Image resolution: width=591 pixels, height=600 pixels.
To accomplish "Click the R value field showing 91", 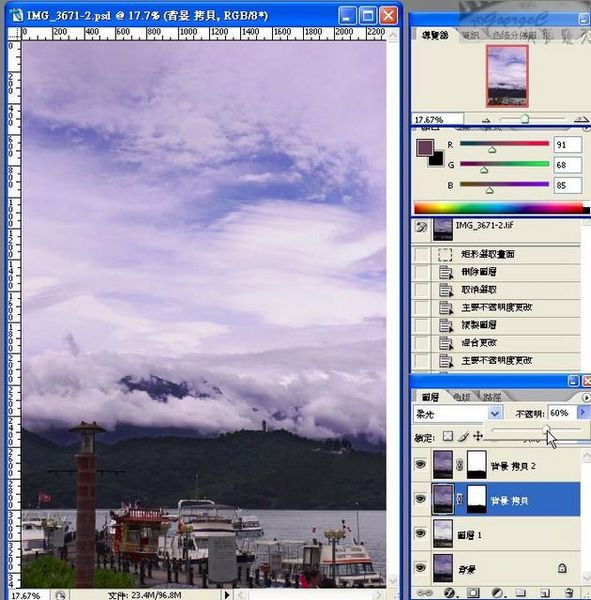I will (x=568, y=145).
